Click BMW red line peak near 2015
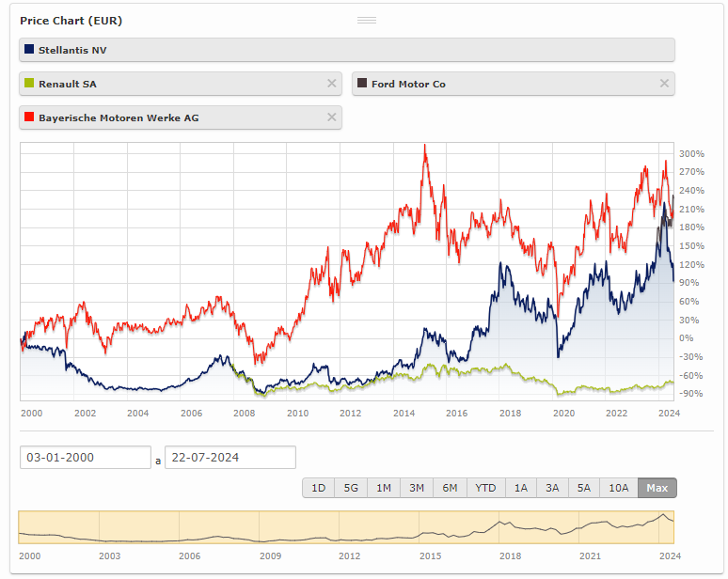 [425, 146]
